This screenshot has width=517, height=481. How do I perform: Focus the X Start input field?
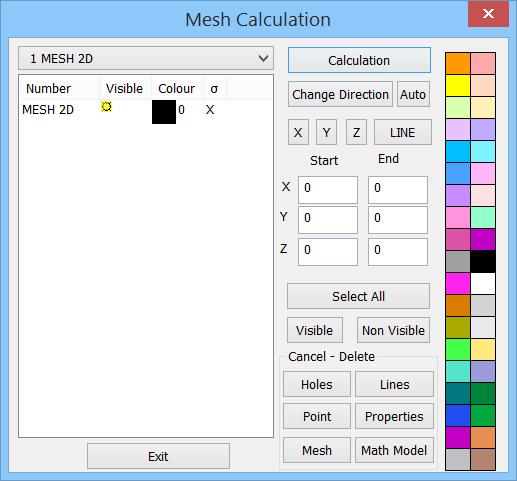(x=328, y=190)
